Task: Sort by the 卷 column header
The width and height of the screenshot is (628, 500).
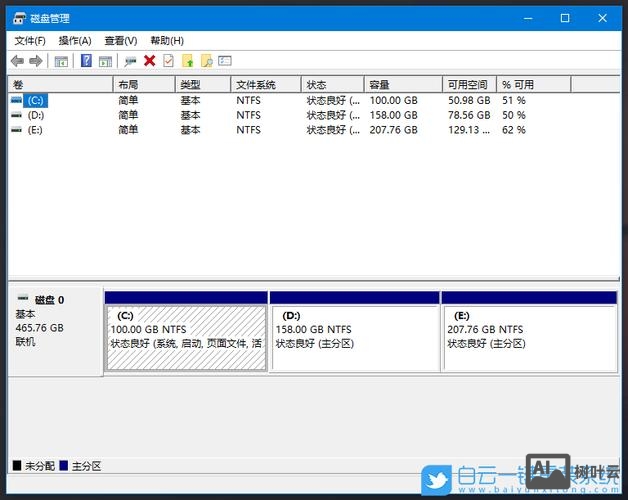Action: pyautogui.click(x=60, y=85)
